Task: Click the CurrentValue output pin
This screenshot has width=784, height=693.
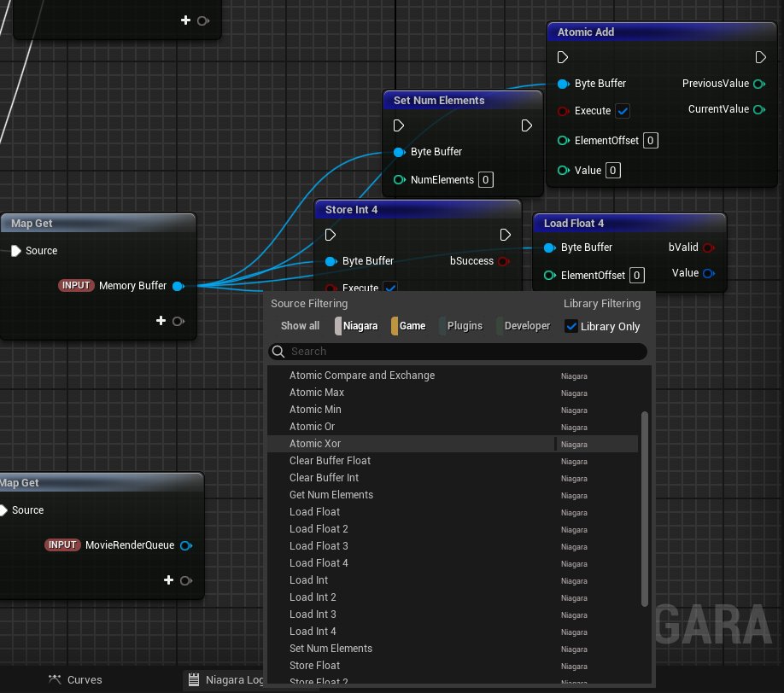Action: (759, 109)
